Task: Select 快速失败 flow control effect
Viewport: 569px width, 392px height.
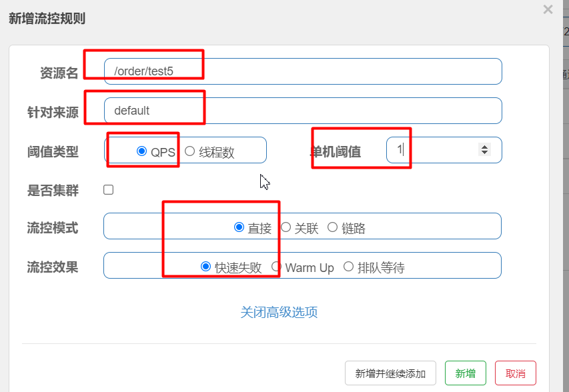Action: 205,267
